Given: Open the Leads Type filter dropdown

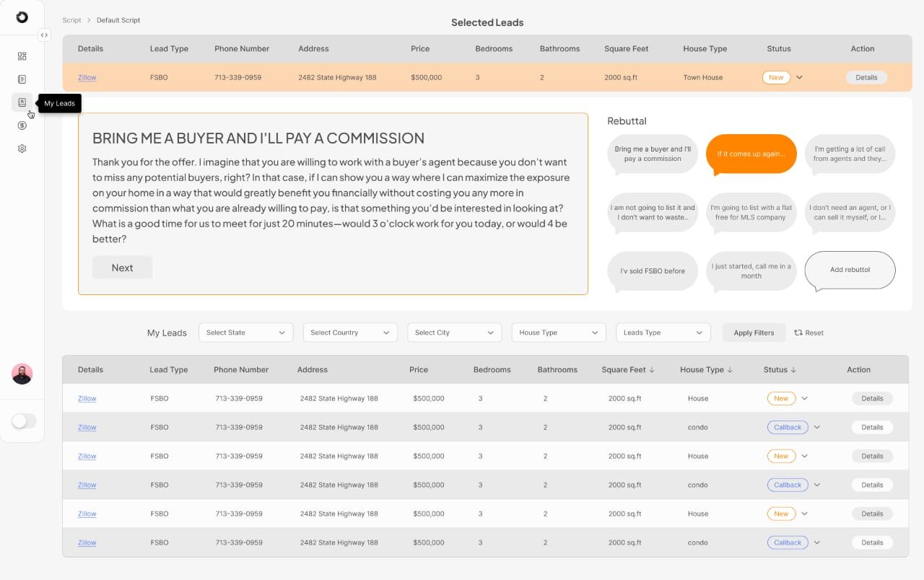Looking at the screenshot, I should pos(663,333).
